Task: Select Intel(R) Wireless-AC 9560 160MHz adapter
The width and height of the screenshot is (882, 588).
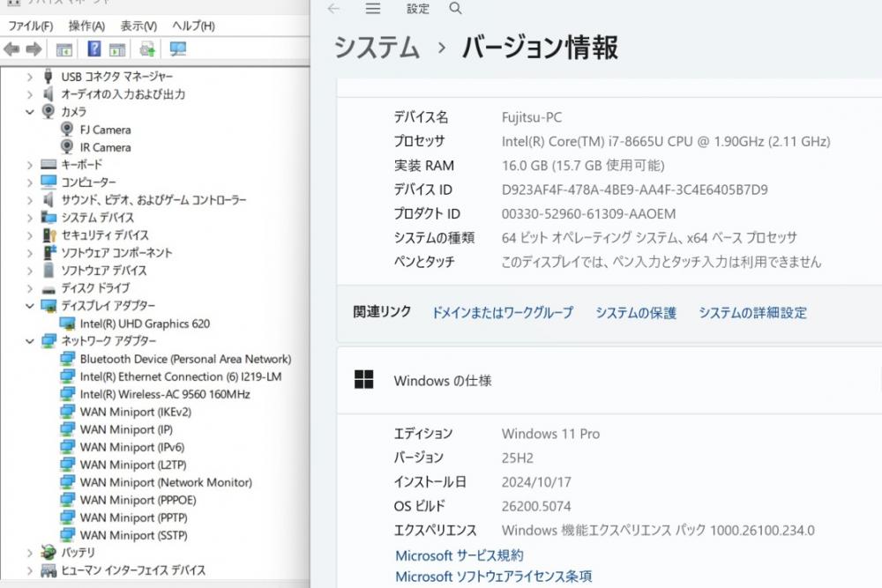Action: pos(164,394)
